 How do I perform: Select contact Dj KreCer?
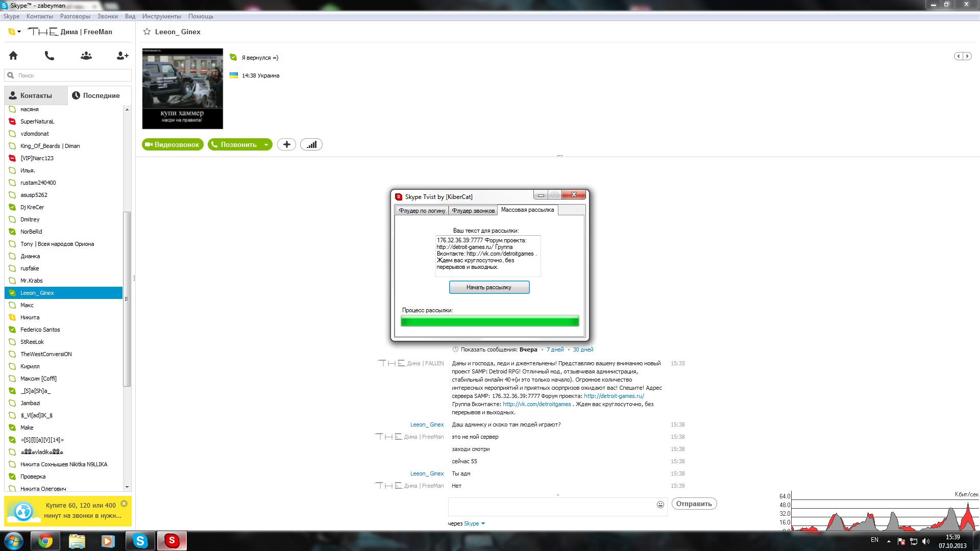64,207
